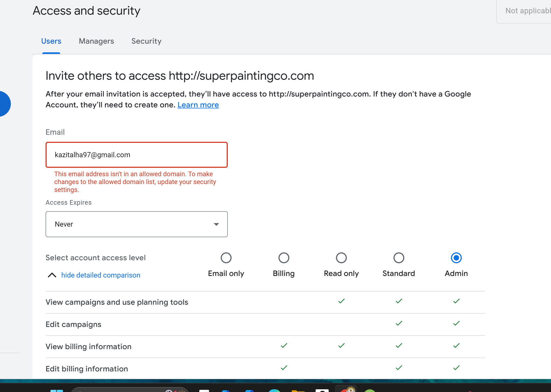Viewport: 551px width, 392px height.
Task: Open the Learn more link
Action: coord(198,105)
